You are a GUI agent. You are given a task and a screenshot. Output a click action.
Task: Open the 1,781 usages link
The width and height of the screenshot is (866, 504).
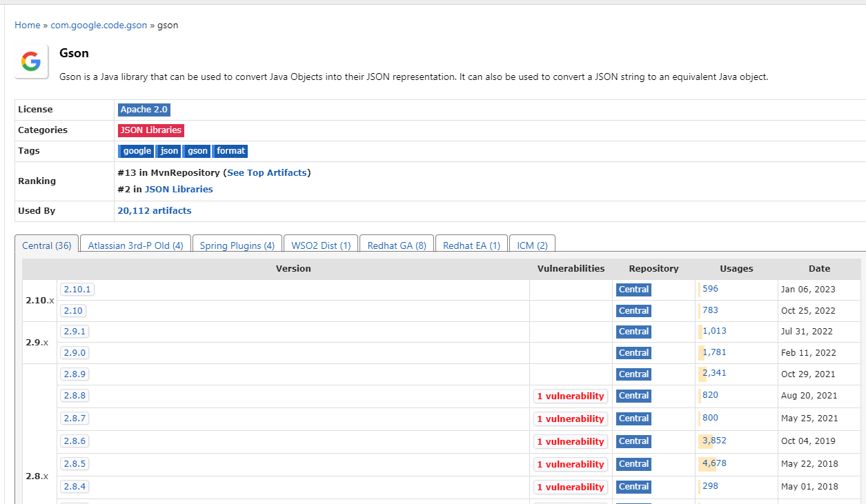[x=714, y=352]
